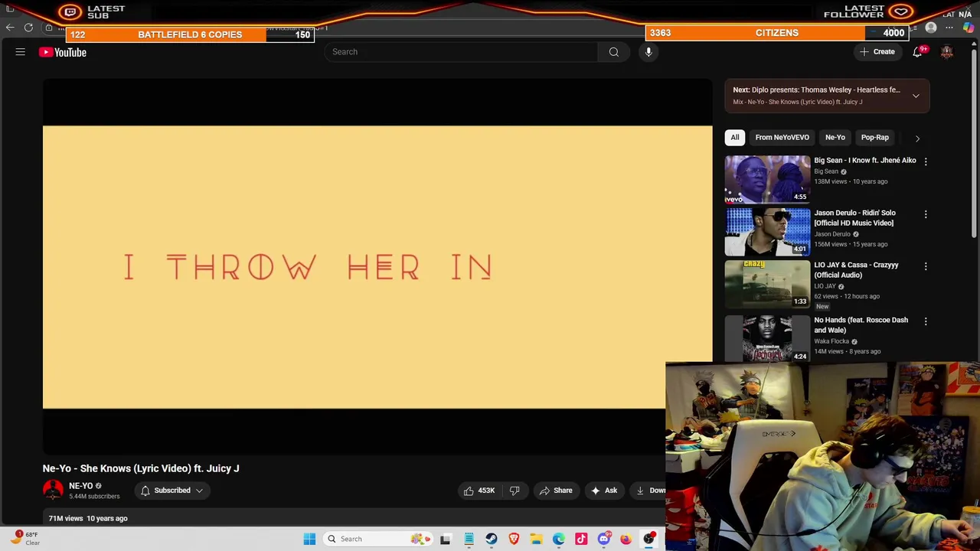
Task: Click the Download button below the video
Action: click(649, 491)
